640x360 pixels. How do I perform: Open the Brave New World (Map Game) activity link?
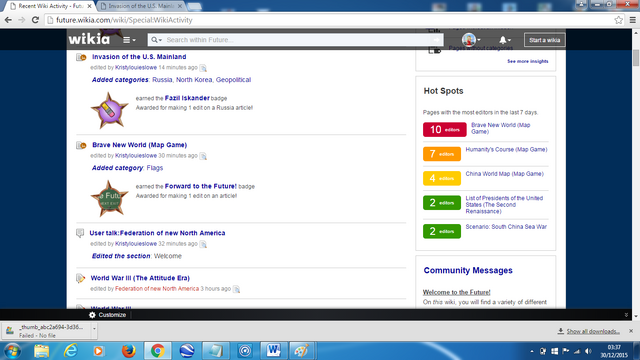140,145
